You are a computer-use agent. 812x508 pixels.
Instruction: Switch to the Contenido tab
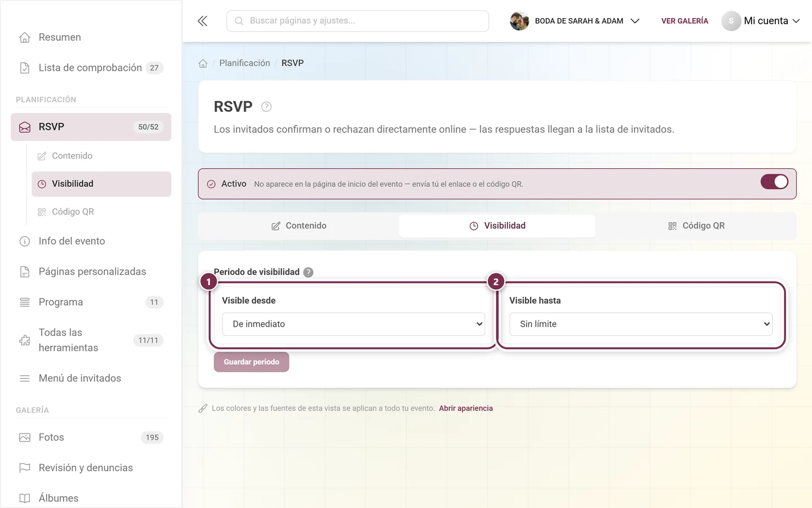(x=299, y=226)
